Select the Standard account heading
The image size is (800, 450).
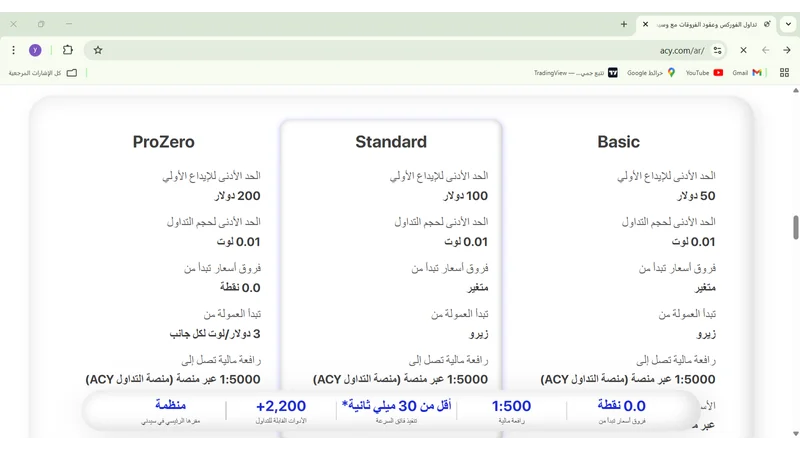391,142
